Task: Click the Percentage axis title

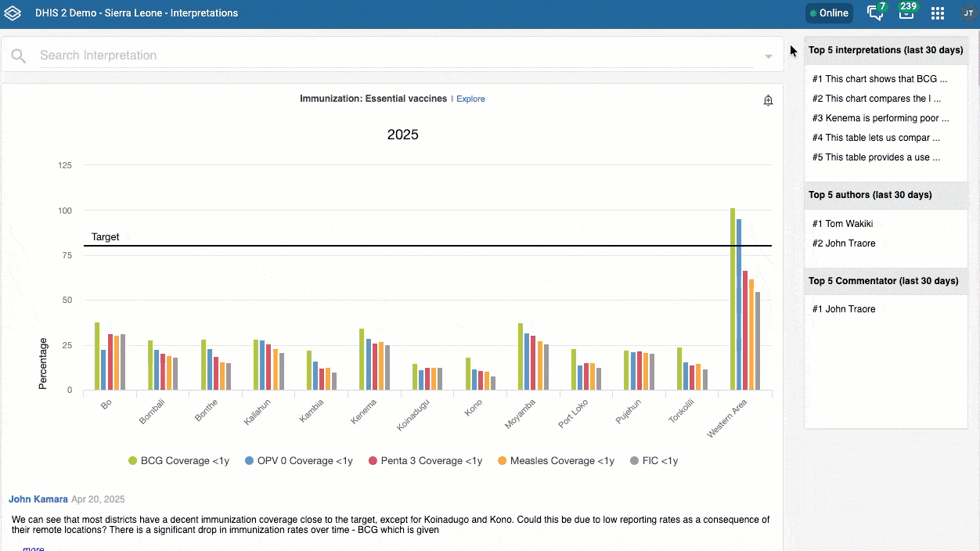Action: (x=44, y=364)
